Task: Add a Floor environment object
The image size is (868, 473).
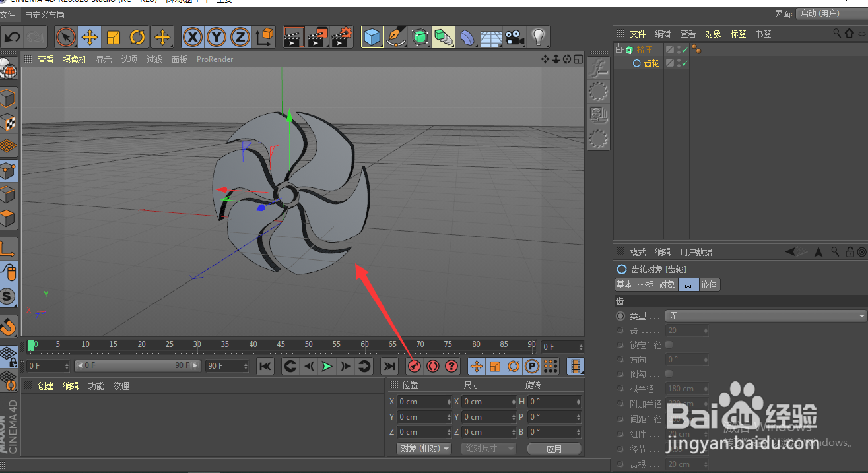Action: (491, 37)
